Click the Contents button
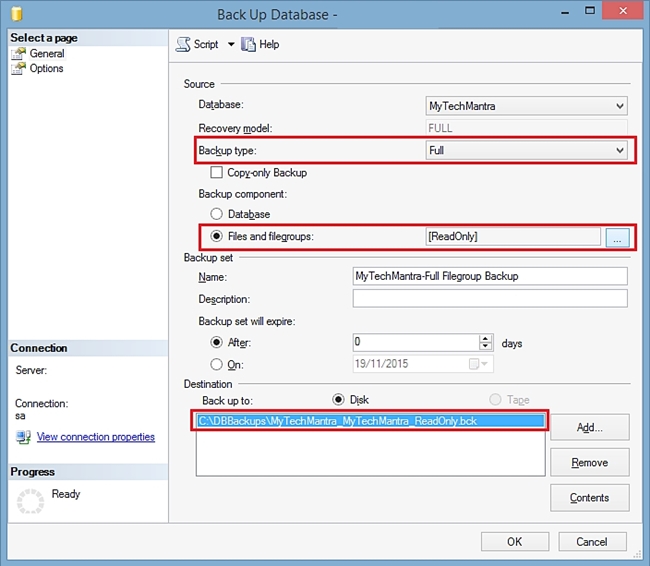Viewport: 650px width, 566px height. 590,498
